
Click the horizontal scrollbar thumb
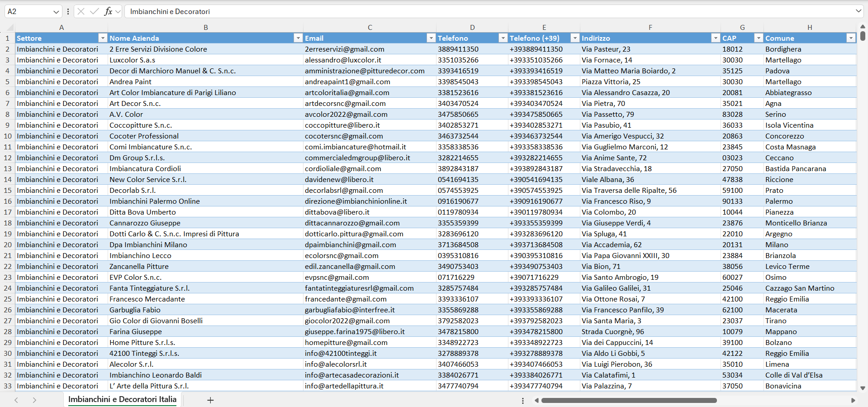[629, 400]
